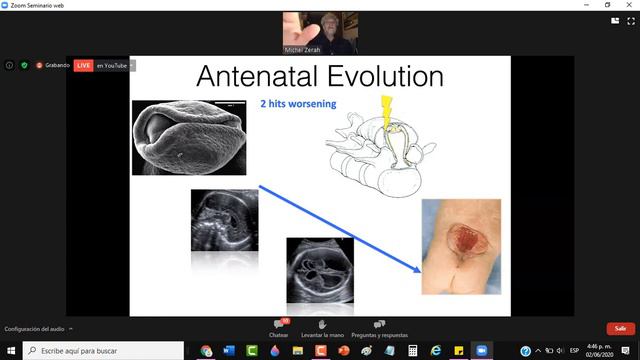The width and height of the screenshot is (640, 360).
Task: Open Internet Explorer from the taskbar
Action: click(436, 351)
